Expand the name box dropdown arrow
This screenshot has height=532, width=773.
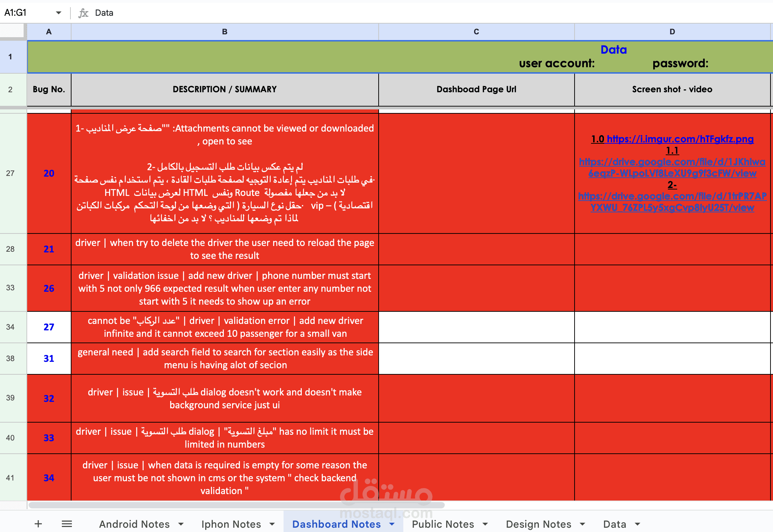[x=58, y=13]
